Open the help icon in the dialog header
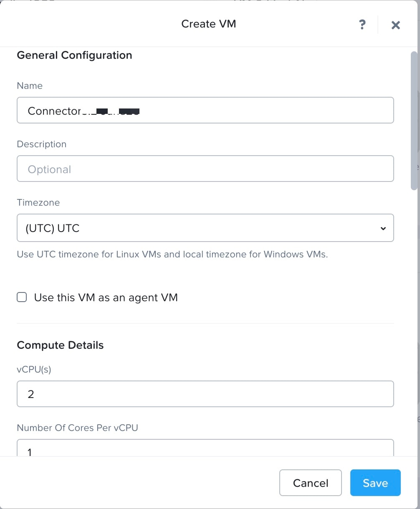420x509 pixels. [362, 25]
